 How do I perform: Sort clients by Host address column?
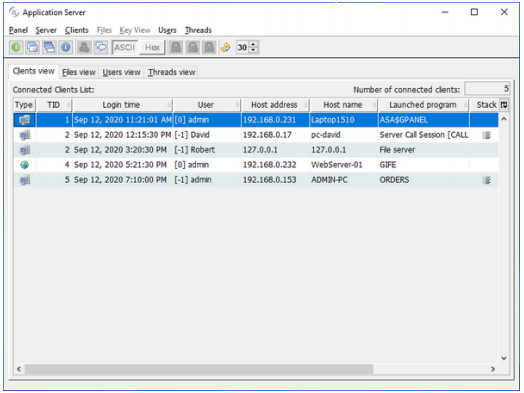pos(274,105)
